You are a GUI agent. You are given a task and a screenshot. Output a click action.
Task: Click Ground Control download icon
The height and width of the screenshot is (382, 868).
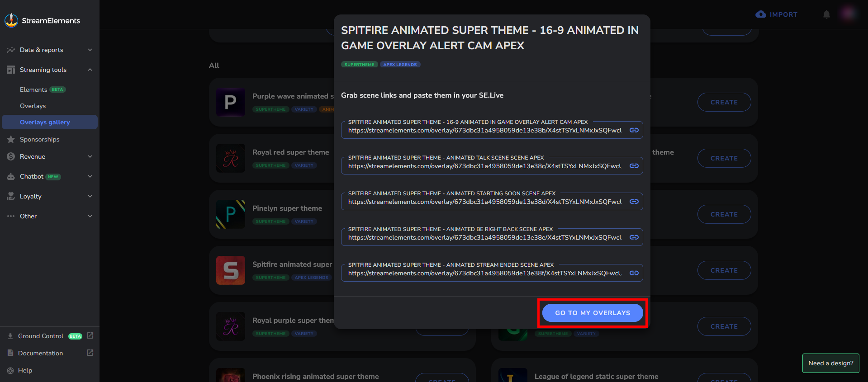click(10, 336)
